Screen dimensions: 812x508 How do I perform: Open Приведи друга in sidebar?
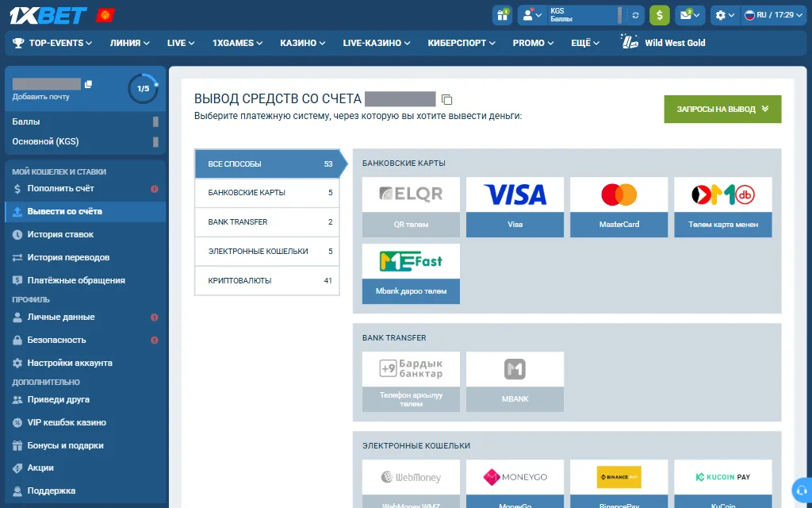86,400
